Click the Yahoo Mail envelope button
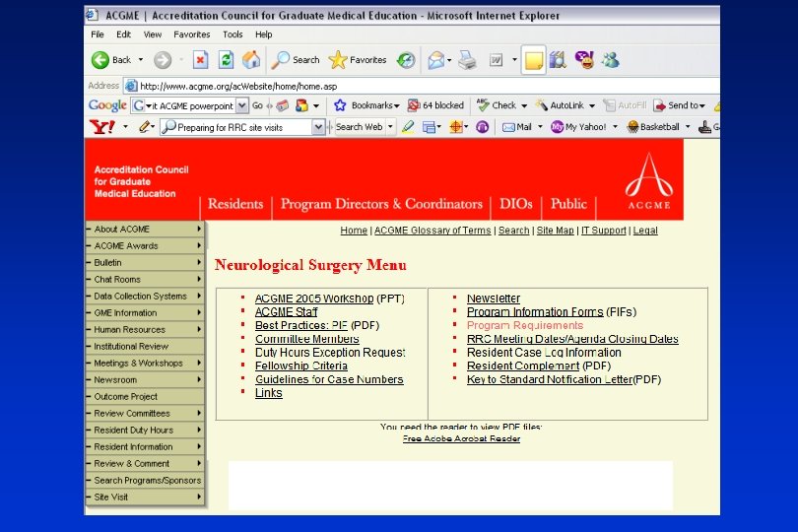 pyautogui.click(x=517, y=127)
